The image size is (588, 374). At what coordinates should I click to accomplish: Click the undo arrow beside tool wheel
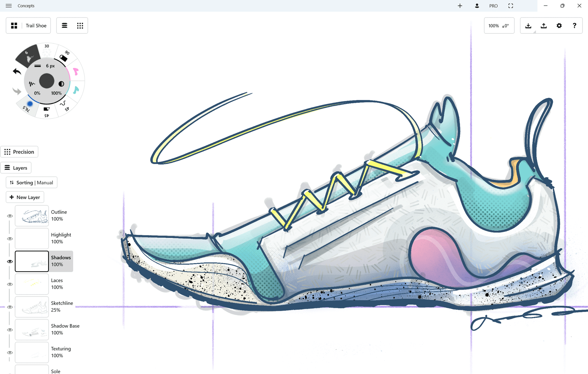pos(17,71)
